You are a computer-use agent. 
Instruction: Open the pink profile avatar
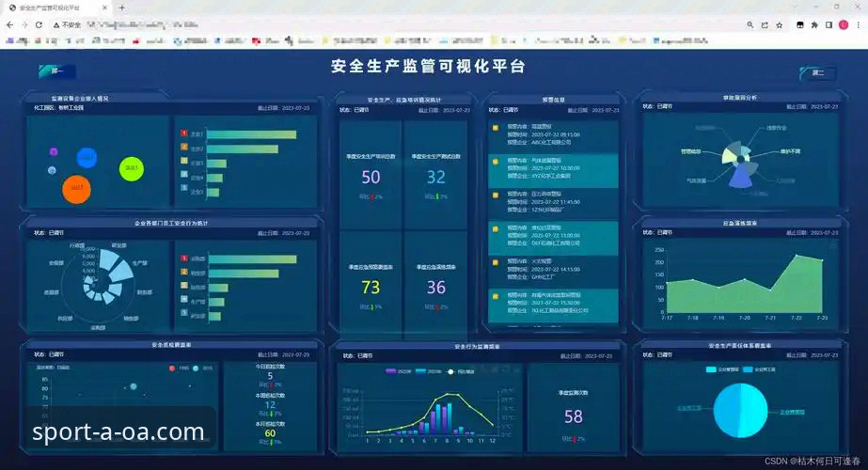(x=844, y=25)
